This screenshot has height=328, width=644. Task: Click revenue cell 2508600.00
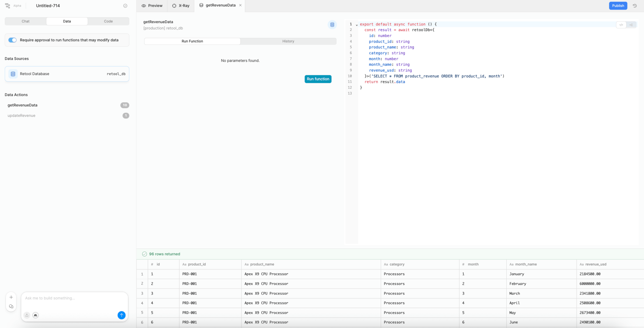(610, 303)
